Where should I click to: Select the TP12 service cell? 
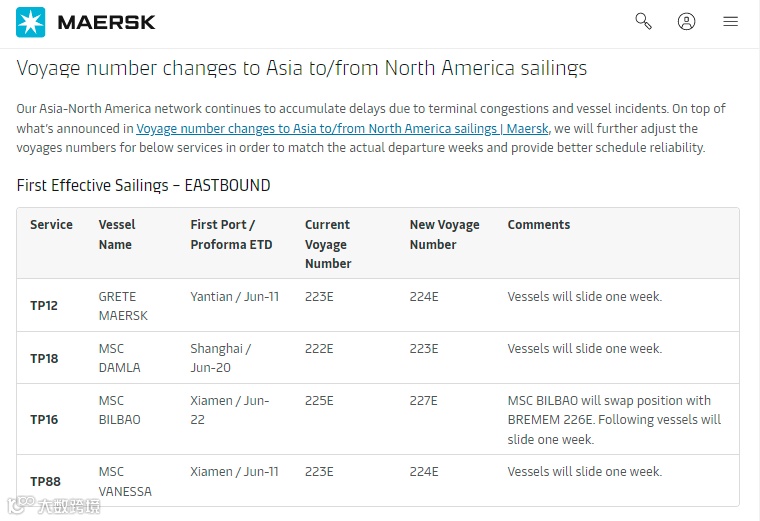click(44, 306)
